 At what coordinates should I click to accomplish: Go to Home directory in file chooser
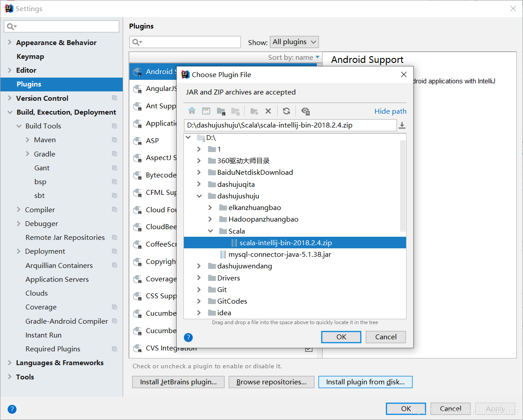(x=192, y=111)
